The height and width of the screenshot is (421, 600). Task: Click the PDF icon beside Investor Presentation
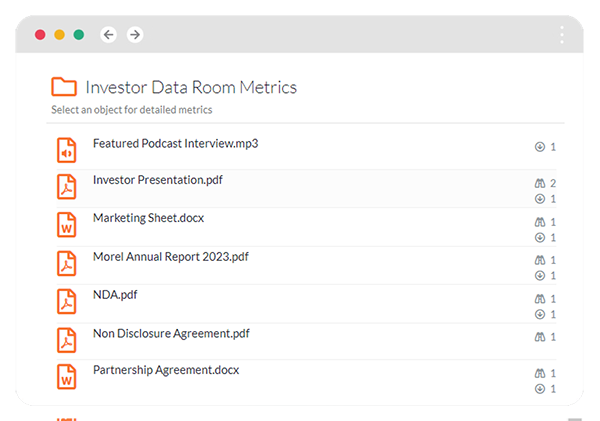[x=66, y=188]
